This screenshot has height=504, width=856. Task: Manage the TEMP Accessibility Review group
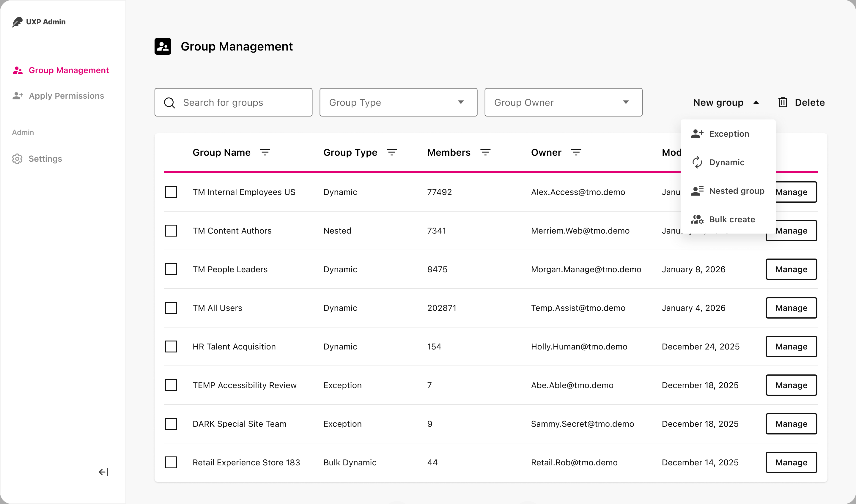pos(792,385)
